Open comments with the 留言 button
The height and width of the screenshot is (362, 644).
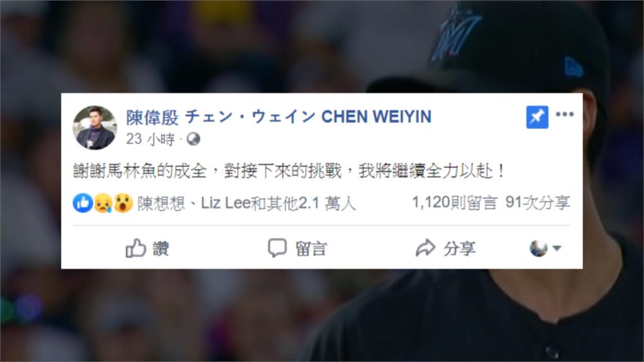coord(297,248)
